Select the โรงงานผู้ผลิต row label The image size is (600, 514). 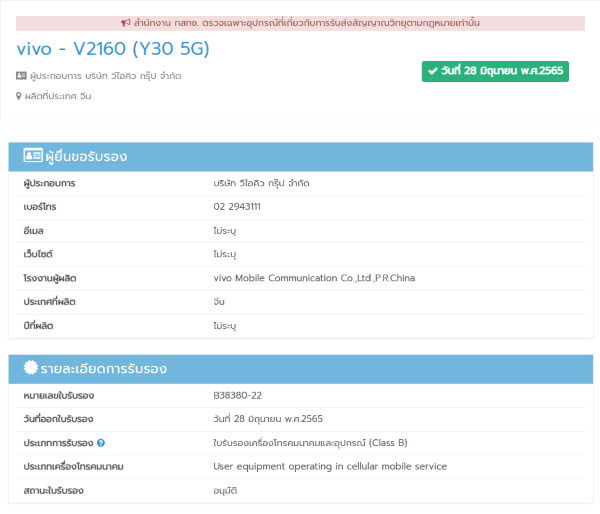(x=50, y=278)
